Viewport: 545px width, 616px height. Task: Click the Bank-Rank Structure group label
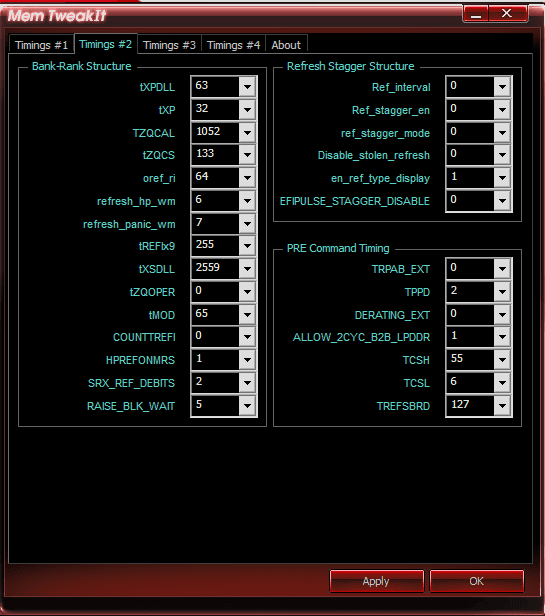pos(82,66)
